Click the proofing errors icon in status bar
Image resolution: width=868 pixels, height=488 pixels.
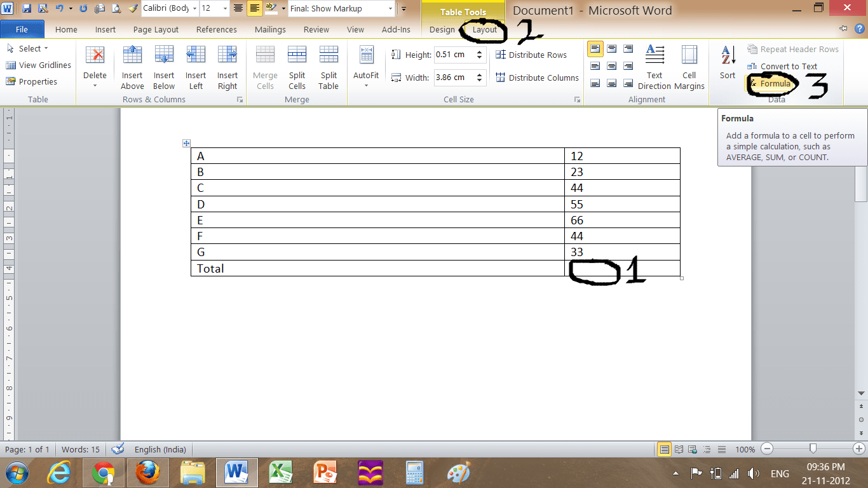point(118,449)
